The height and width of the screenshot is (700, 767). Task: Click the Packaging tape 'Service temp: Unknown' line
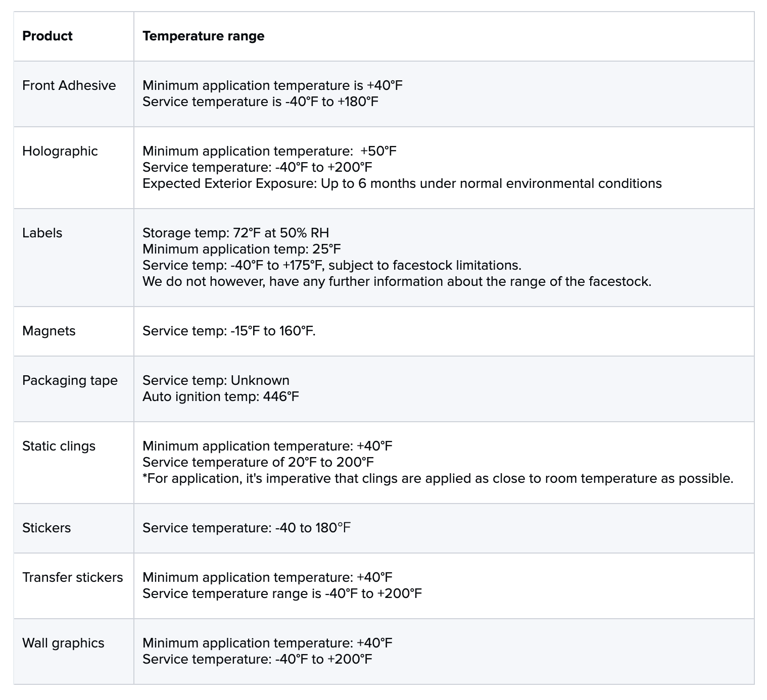pyautogui.click(x=216, y=380)
